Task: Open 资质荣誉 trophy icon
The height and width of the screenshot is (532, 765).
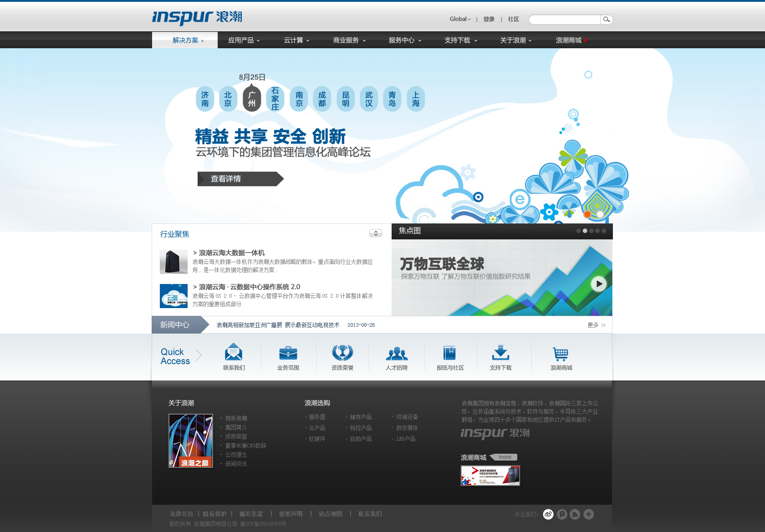Action: pyautogui.click(x=342, y=353)
